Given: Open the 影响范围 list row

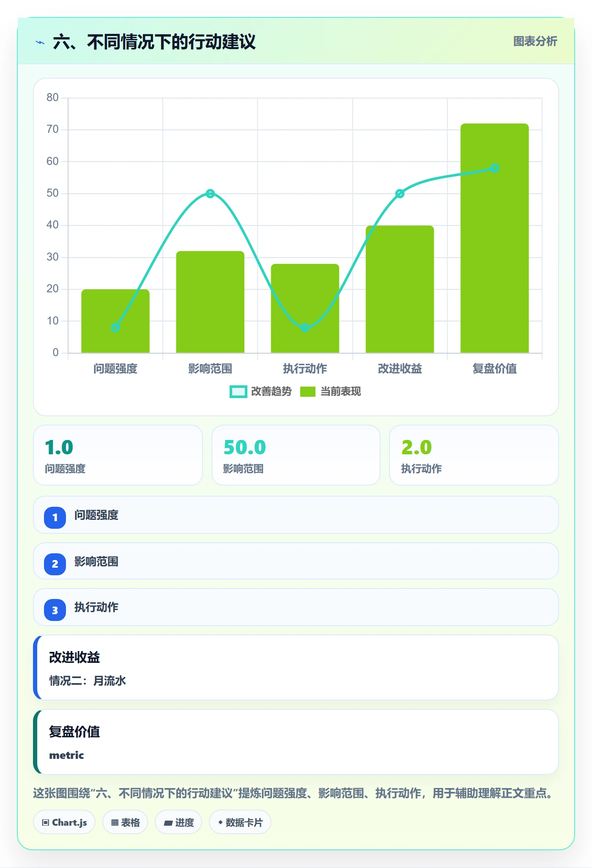Looking at the screenshot, I should point(296,561).
